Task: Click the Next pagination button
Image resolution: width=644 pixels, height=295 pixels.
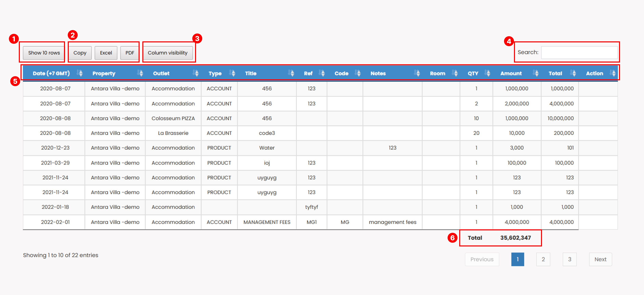Action: coord(600,259)
